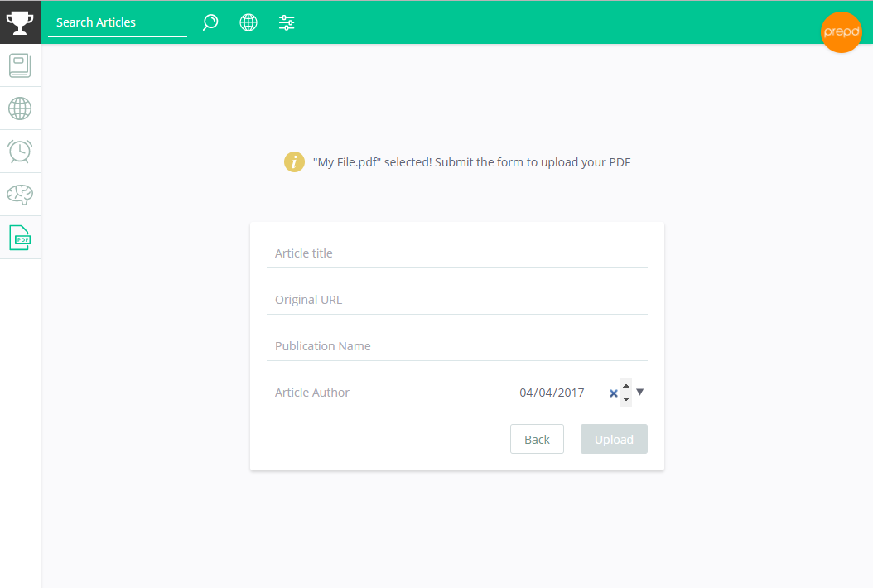This screenshot has width=873, height=588.
Task: Open the date picker dropdown arrow
Action: click(x=640, y=392)
